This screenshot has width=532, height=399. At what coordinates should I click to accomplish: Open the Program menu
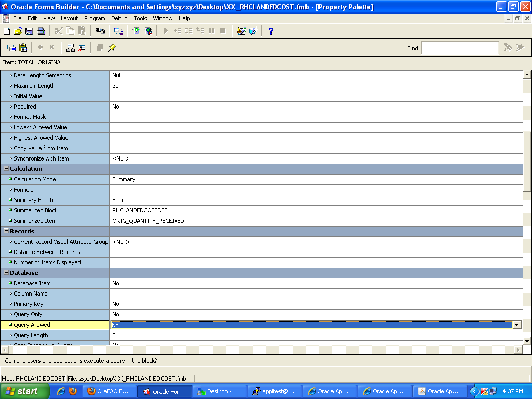point(95,18)
